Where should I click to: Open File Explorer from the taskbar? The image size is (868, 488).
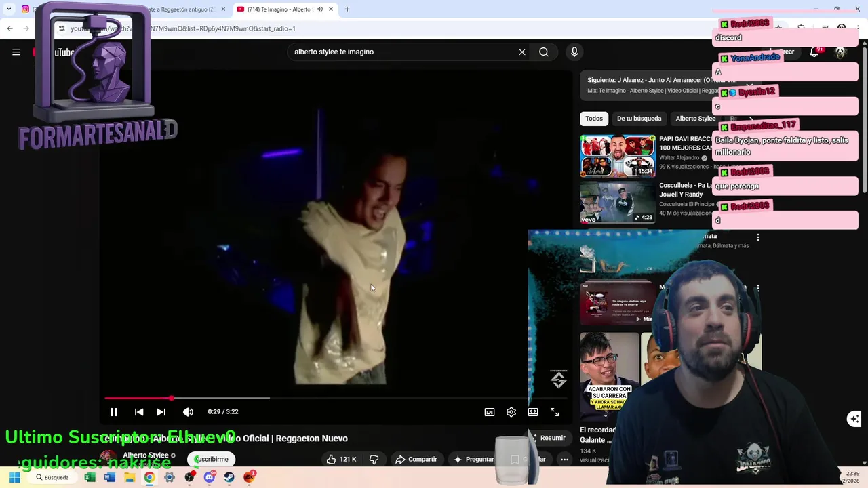point(130,477)
